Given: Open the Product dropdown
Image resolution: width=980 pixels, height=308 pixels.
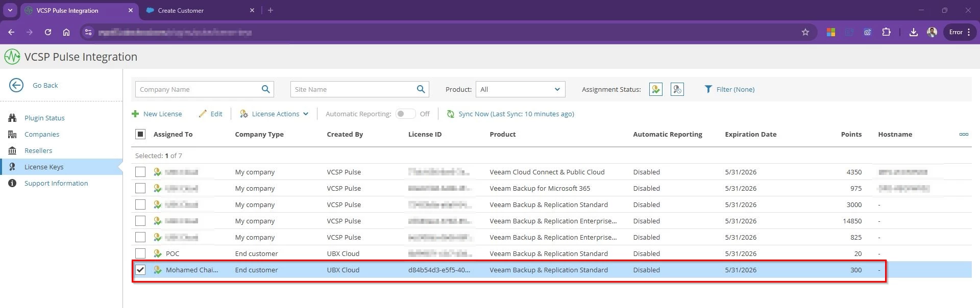Looking at the screenshot, I should tap(520, 89).
